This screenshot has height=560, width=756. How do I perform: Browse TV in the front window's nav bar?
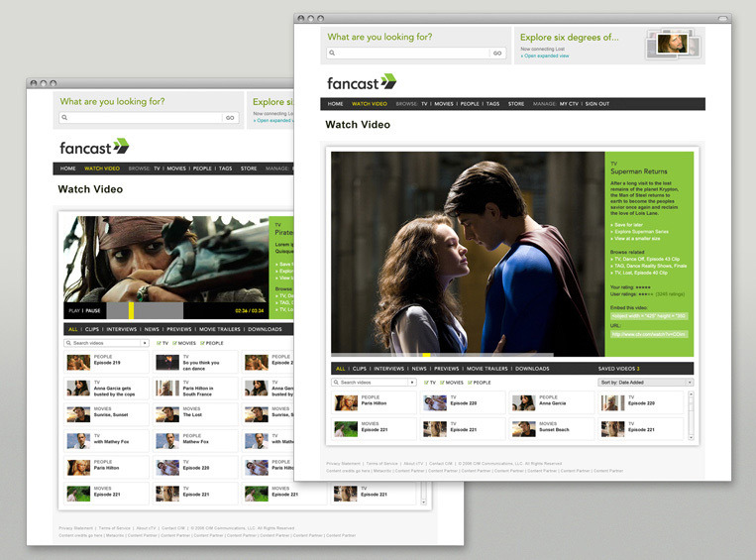pos(424,104)
